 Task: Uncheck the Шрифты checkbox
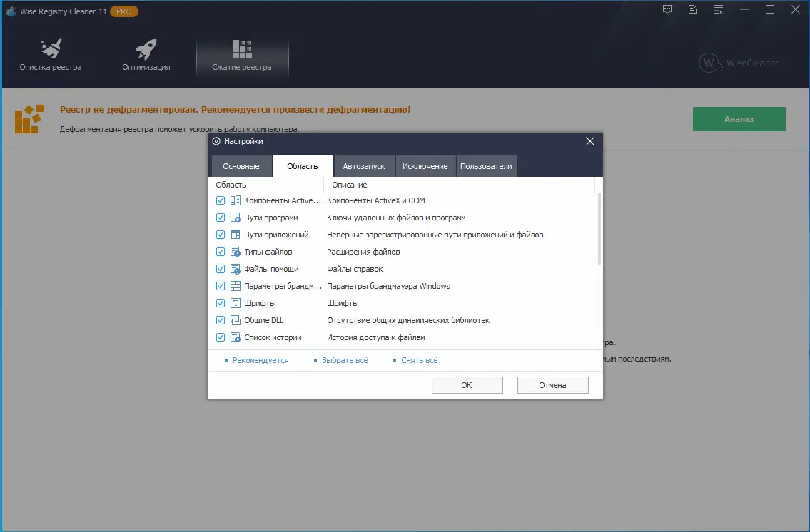pyautogui.click(x=221, y=303)
